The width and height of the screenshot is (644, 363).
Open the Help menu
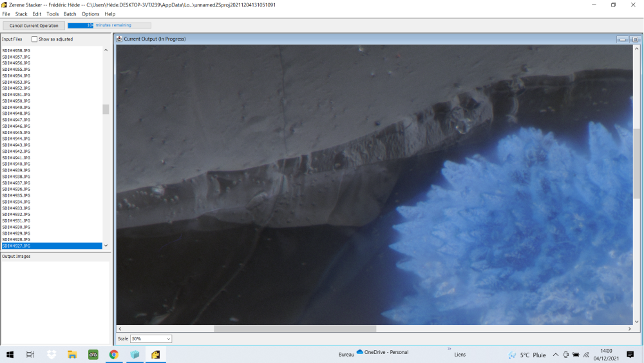[x=109, y=14]
